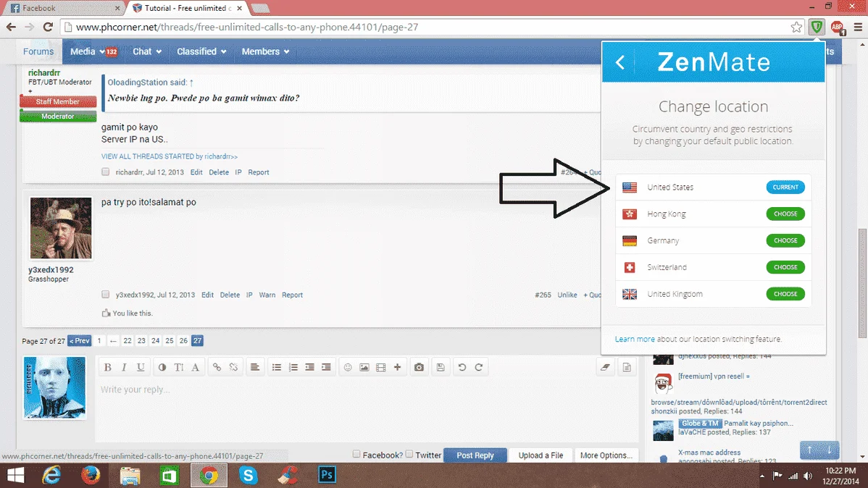Undo last edit in reply editor

[462, 367]
